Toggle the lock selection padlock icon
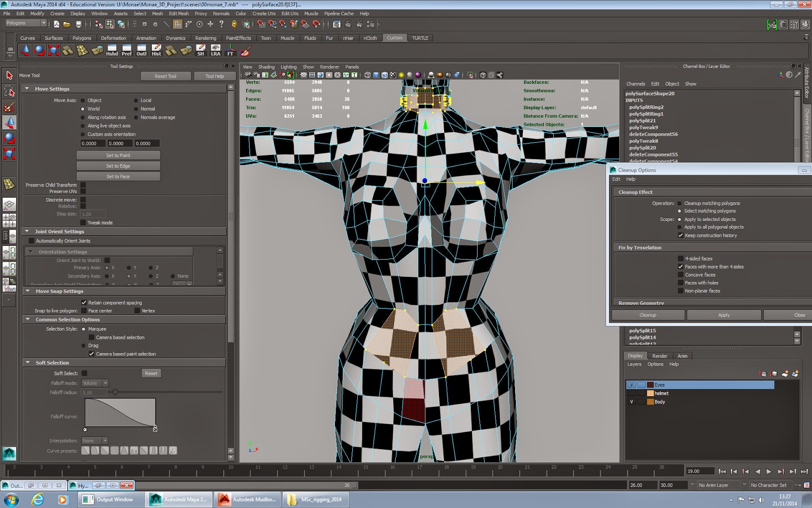Image resolution: width=812 pixels, height=508 pixels. coord(234,24)
